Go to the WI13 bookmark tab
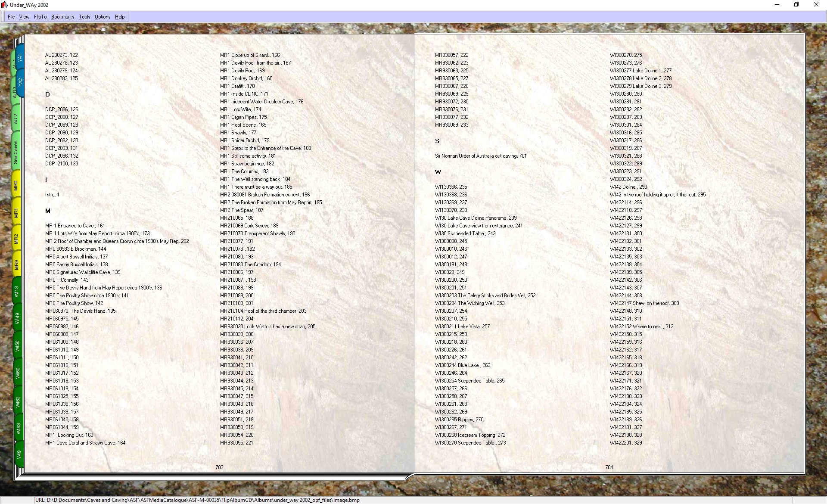 point(17,292)
